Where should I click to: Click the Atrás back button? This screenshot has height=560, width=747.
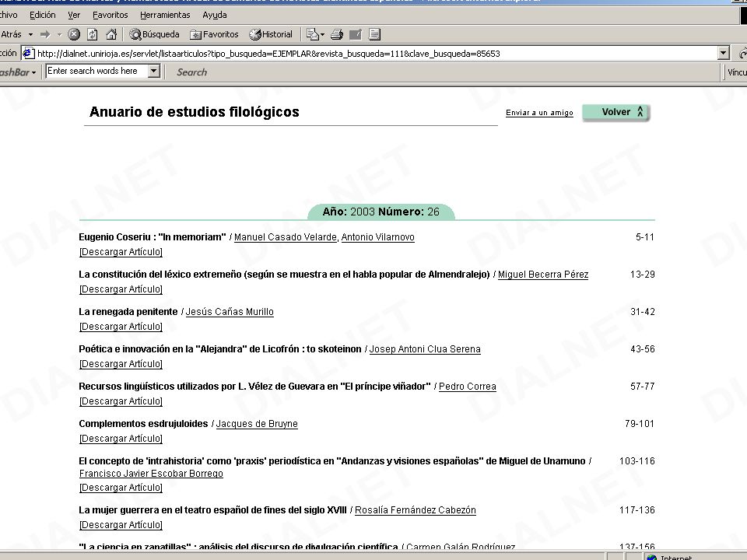(x=12, y=34)
